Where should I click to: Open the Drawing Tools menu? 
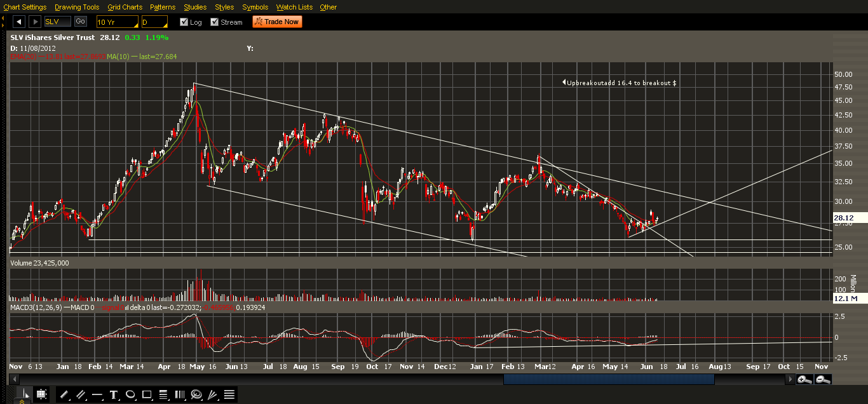click(x=77, y=7)
